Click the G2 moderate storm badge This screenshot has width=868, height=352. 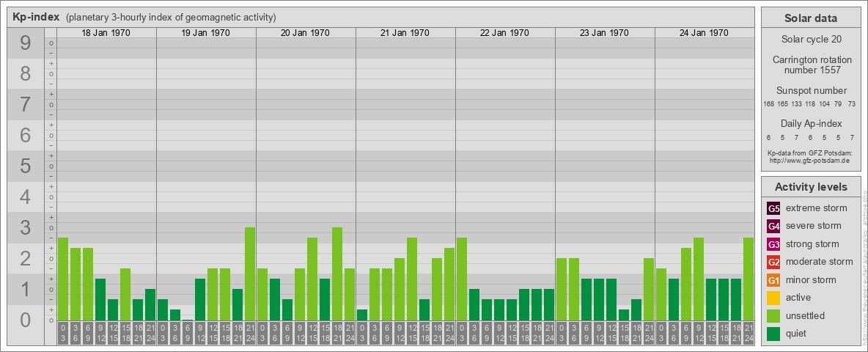pos(773,262)
